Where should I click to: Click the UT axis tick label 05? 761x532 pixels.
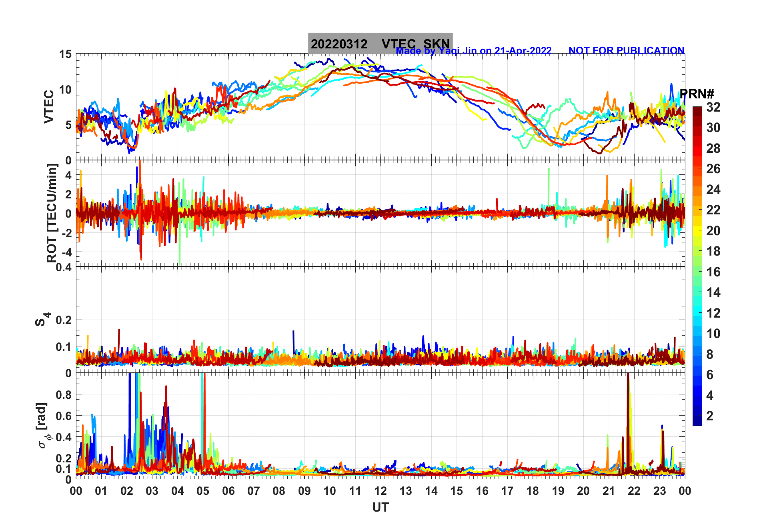pyautogui.click(x=203, y=491)
